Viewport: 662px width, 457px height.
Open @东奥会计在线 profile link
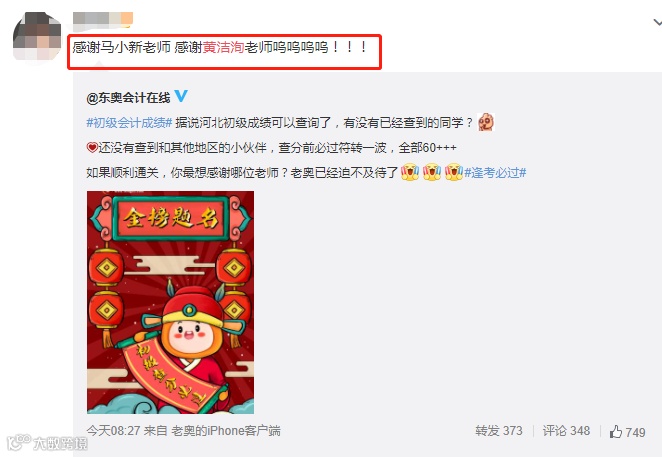point(128,98)
